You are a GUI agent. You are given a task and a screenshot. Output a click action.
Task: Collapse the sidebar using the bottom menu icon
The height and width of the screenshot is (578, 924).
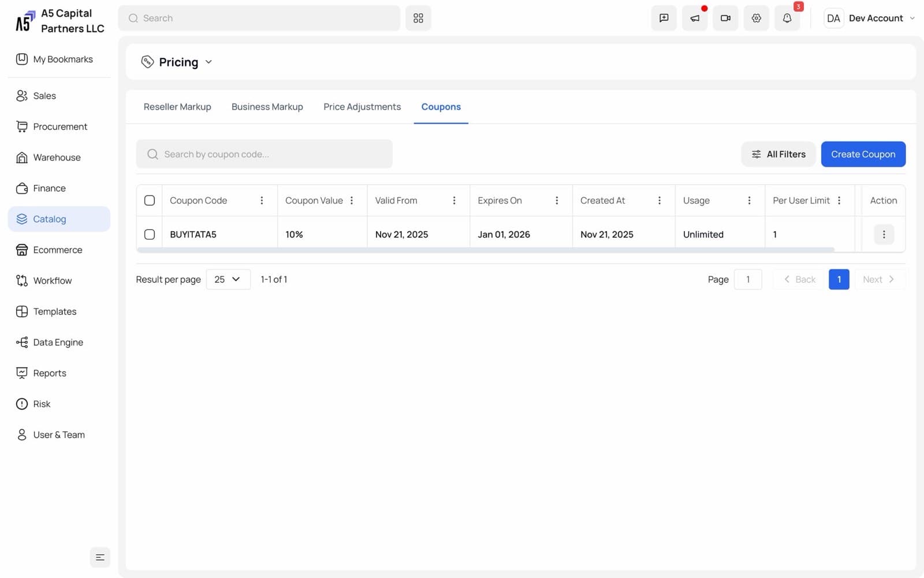coord(100,557)
